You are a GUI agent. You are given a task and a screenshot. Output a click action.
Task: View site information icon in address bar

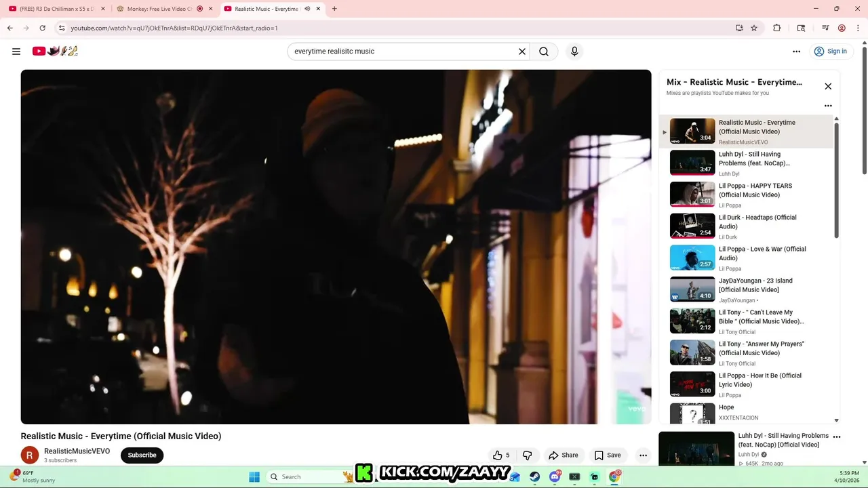(x=62, y=28)
